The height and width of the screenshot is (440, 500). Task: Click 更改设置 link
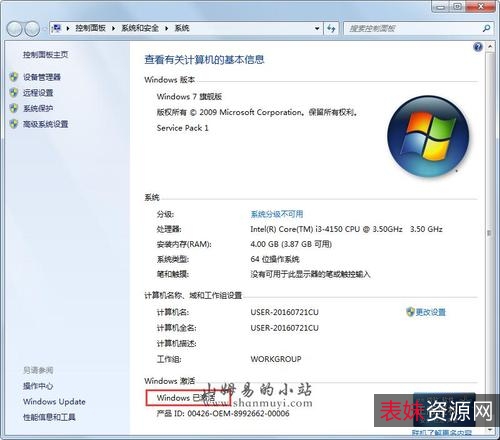(431, 312)
